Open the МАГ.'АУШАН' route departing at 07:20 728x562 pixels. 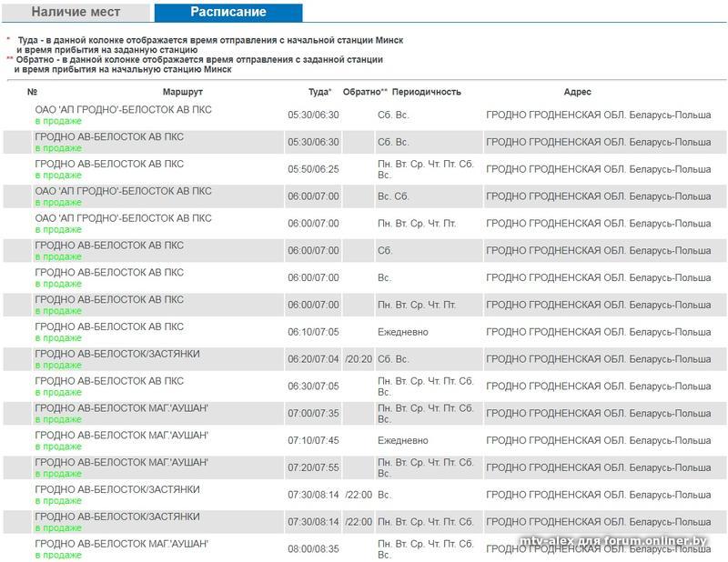[122, 462]
